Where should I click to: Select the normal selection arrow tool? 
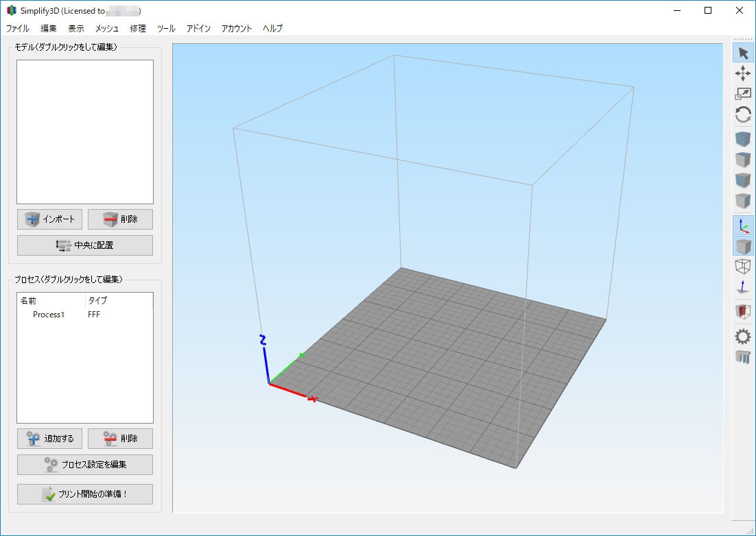click(x=743, y=53)
